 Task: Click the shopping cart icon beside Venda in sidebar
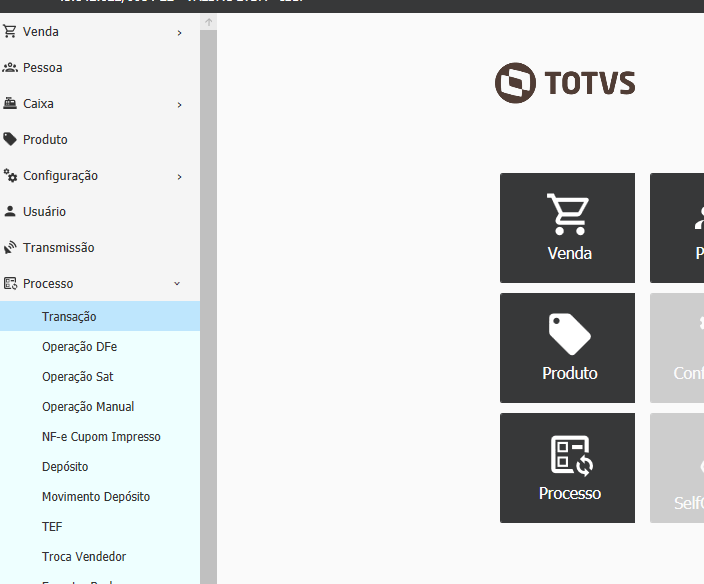pos(9,31)
